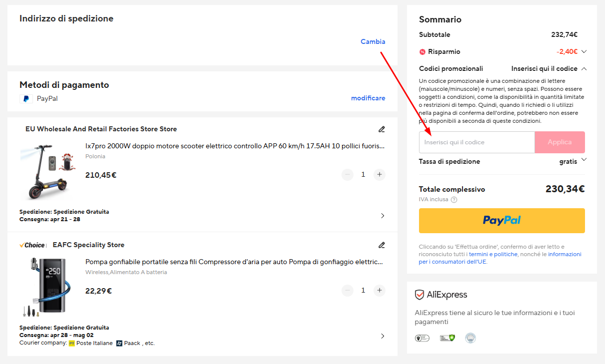Viewport: 605px width, 364px height.
Task: Expand the Risparmio savings details
Action: click(x=584, y=51)
